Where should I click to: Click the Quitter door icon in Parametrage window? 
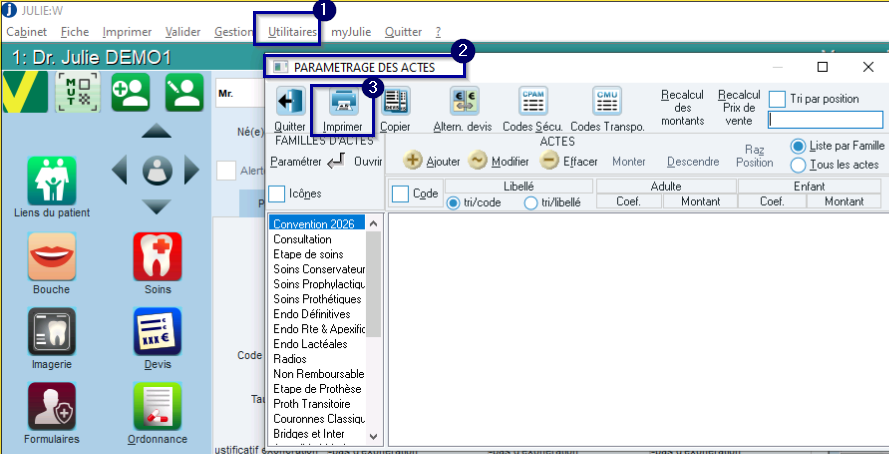[x=291, y=102]
